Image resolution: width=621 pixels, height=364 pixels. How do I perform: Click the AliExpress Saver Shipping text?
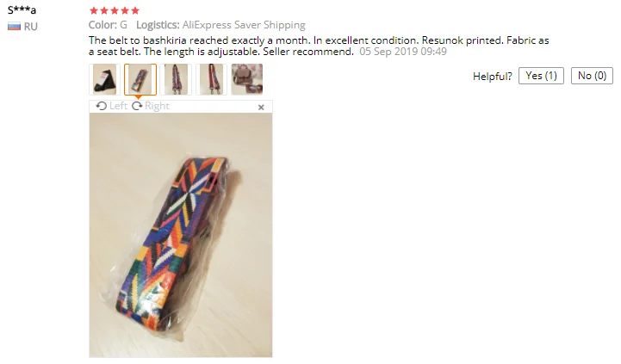point(244,25)
